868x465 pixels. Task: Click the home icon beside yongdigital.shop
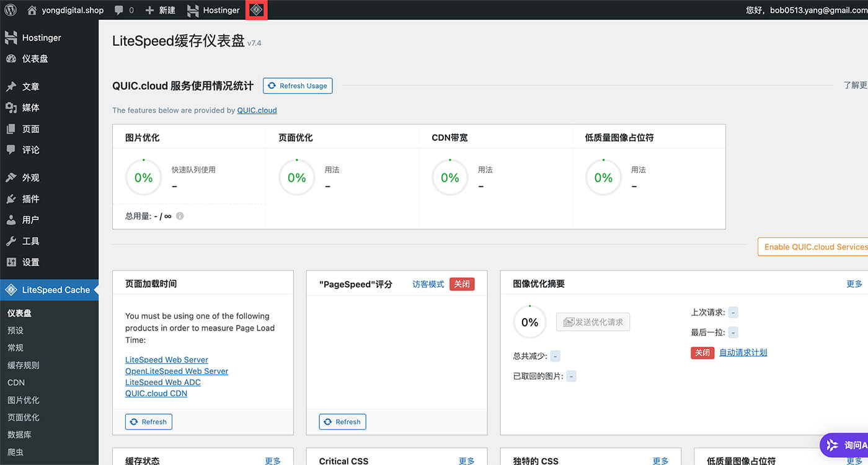point(32,10)
